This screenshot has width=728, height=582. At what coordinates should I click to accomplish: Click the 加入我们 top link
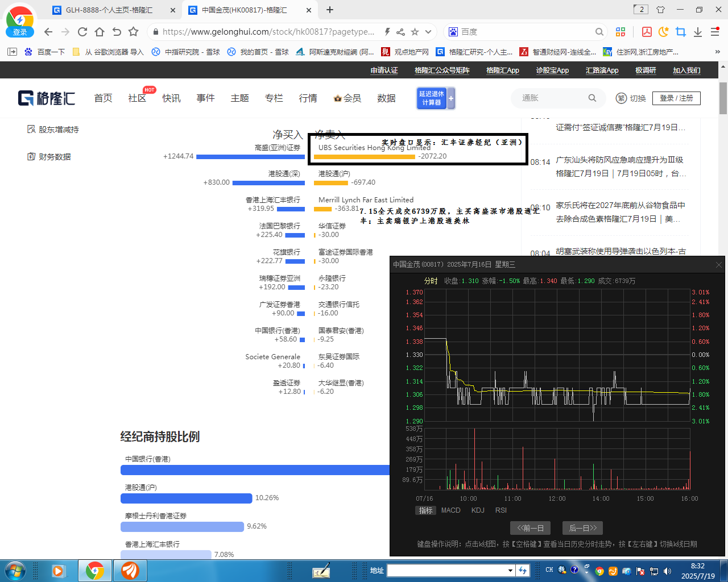tap(686, 70)
